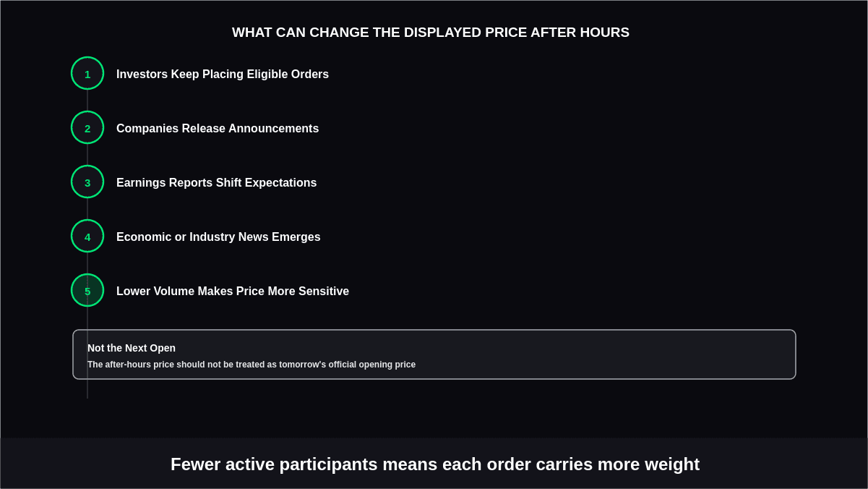This screenshot has height=489, width=868.
Task: Click the green circle labeled 3
Action: pos(87,182)
